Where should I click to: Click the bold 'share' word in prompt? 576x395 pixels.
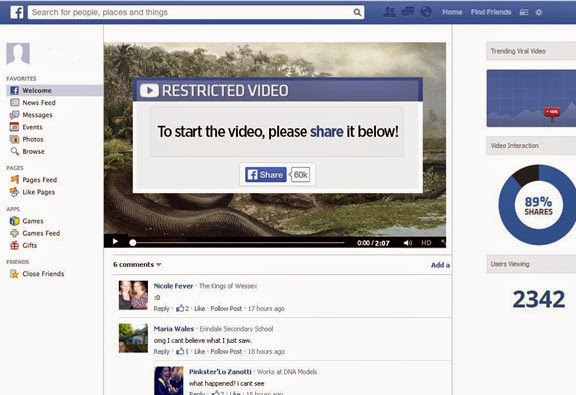pos(327,132)
